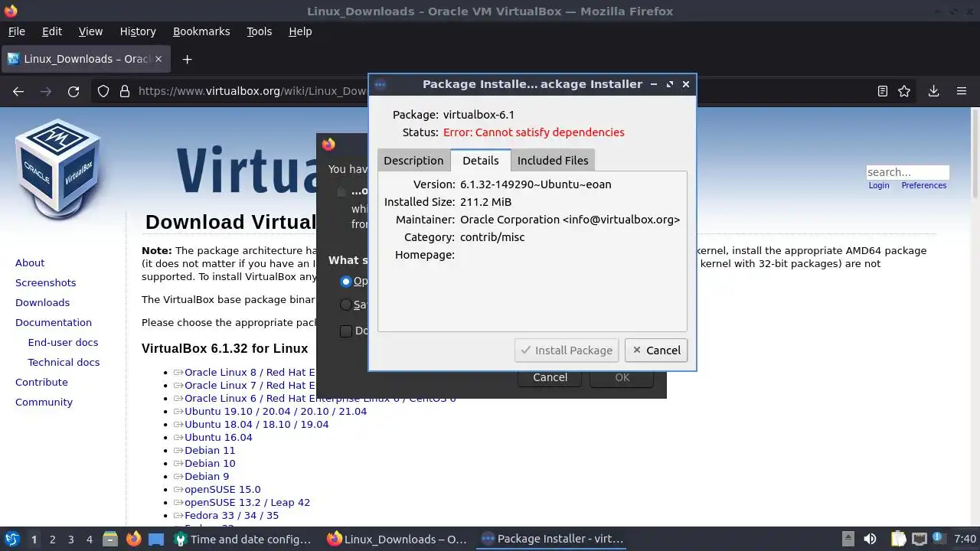Switch to the Included Files tab
This screenshot has height=551, width=980.
(x=553, y=160)
